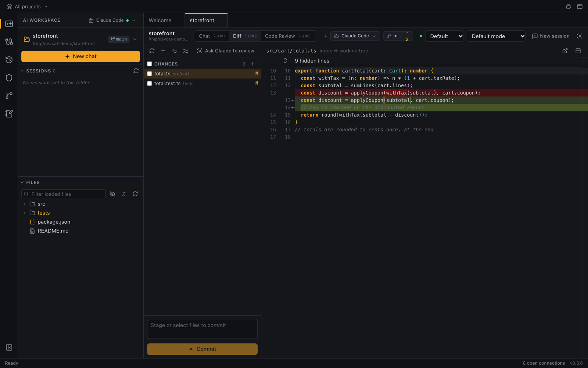The height and width of the screenshot is (368, 588).
Task: Check the total.ts file checkbox
Action: tap(150, 74)
